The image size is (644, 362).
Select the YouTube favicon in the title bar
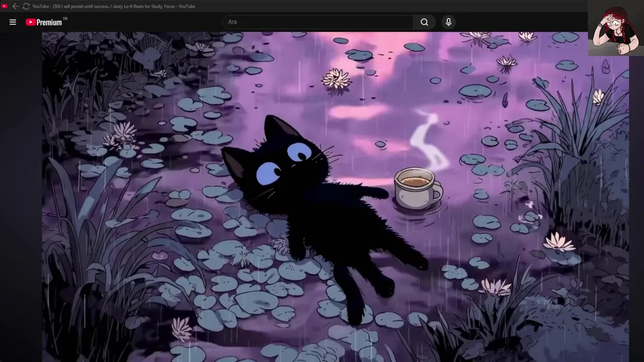5,6
